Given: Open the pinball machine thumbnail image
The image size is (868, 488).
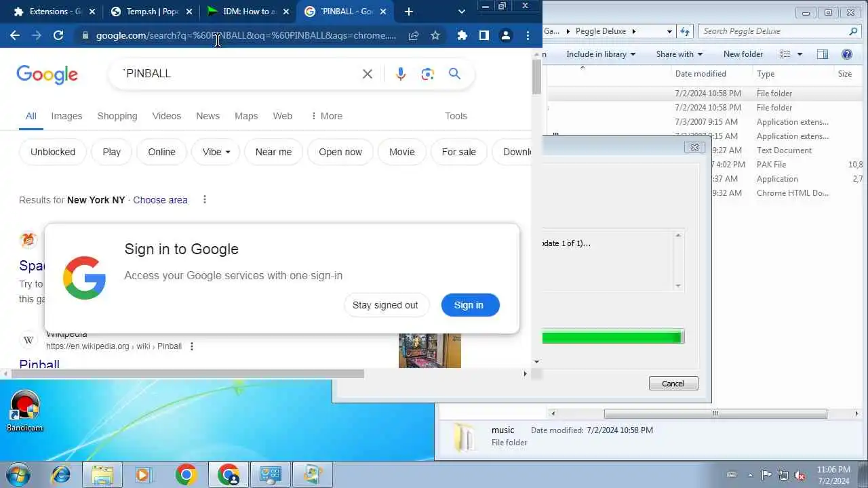Looking at the screenshot, I should tap(429, 350).
